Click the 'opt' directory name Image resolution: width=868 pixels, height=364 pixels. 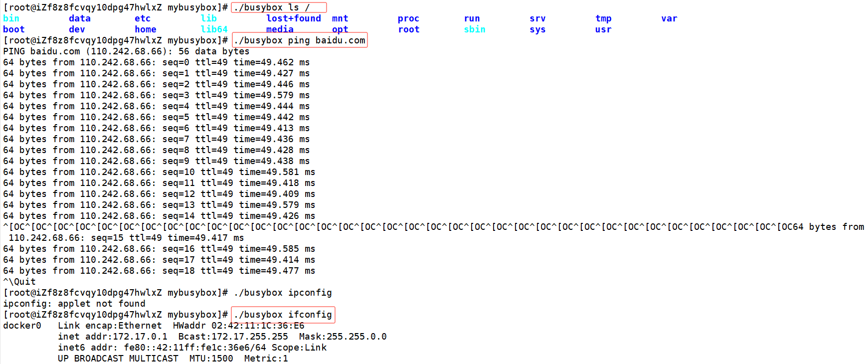point(340,29)
